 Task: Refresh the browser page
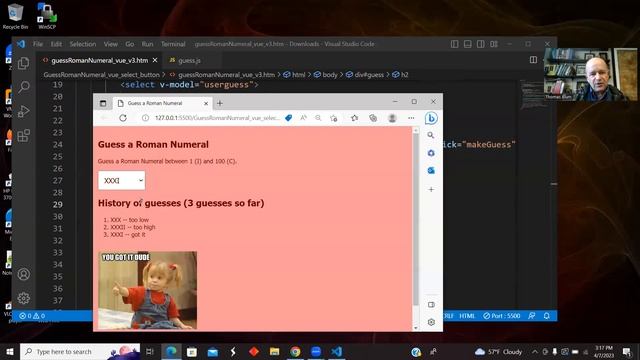tap(123, 118)
